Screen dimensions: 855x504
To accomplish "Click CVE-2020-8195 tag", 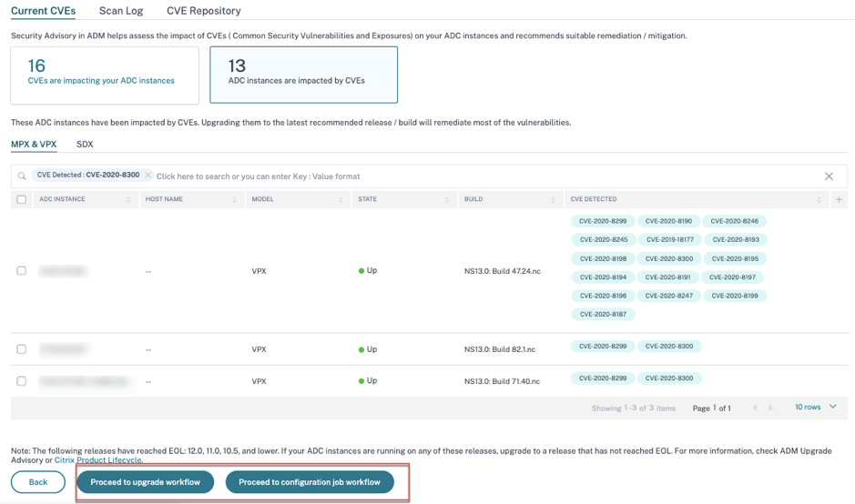I will [735, 258].
